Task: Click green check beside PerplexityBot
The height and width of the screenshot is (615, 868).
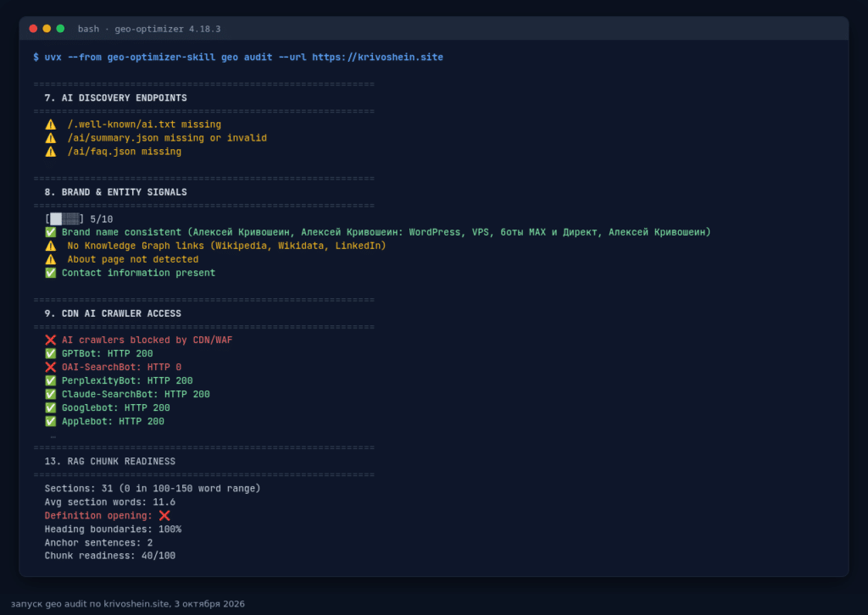Action: [50, 380]
